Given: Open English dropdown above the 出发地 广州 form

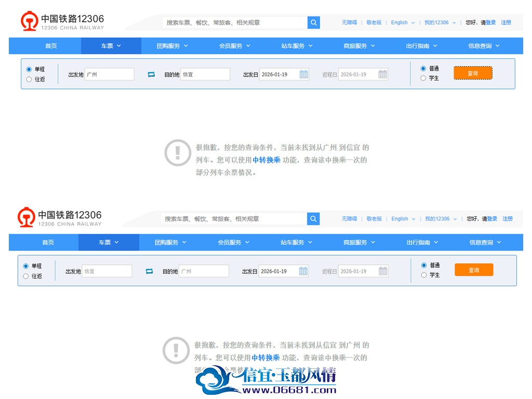Looking at the screenshot, I should [x=403, y=23].
